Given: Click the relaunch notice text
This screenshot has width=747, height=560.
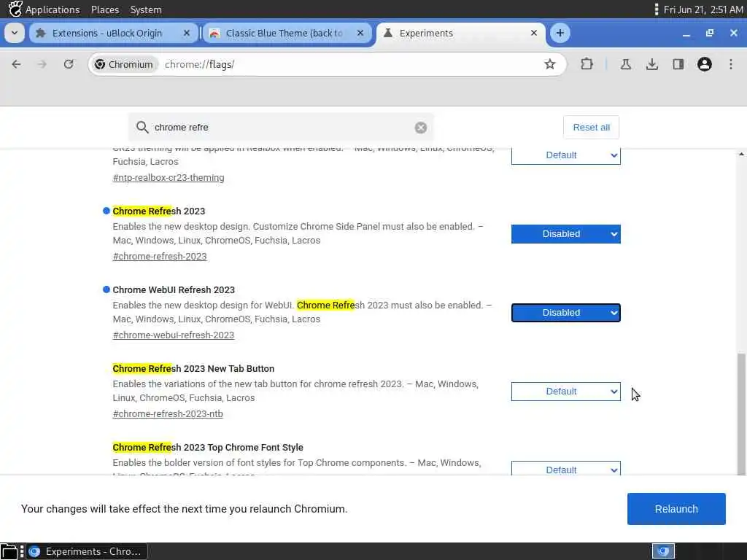Looking at the screenshot, I should (185, 508).
